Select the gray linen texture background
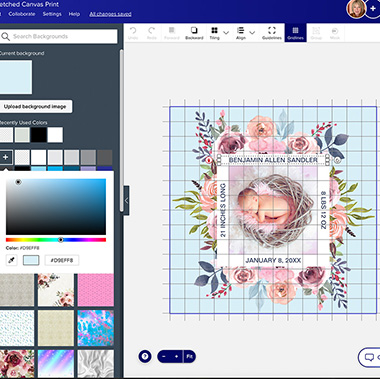Screen dimensions: 380x379 pyautogui.click(x=16, y=290)
